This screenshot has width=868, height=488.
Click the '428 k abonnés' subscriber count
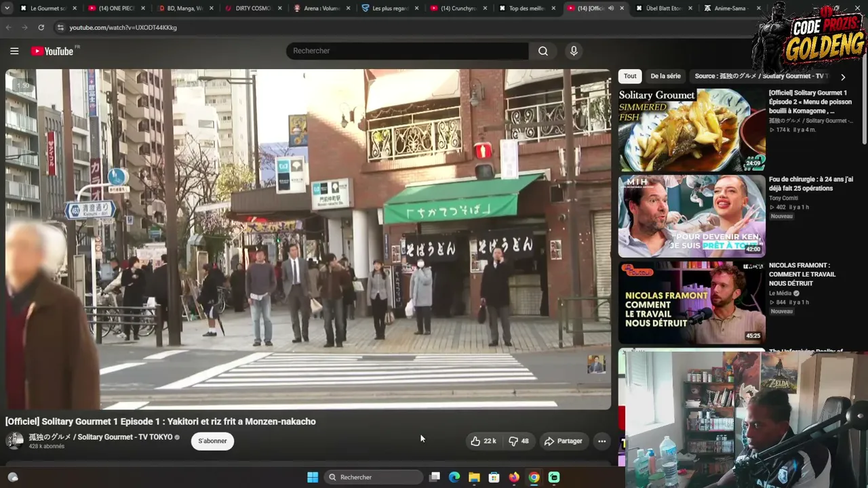click(x=46, y=447)
